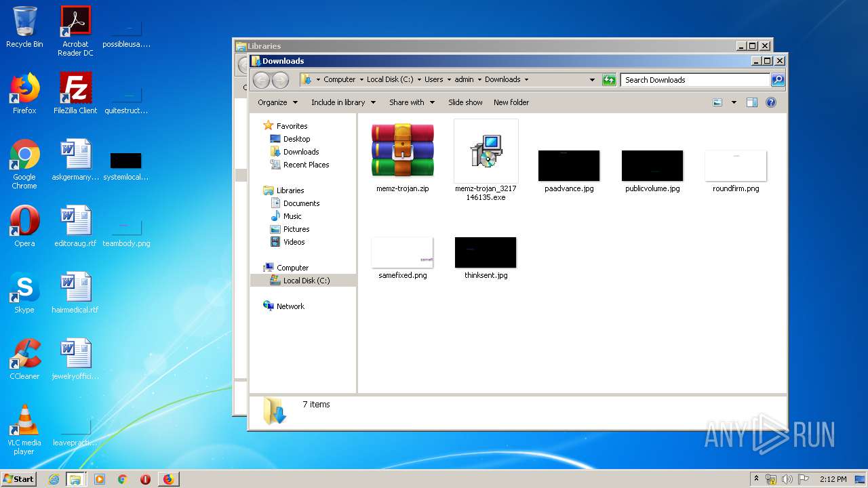This screenshot has width=868, height=488.
Task: Click the Back navigation arrow in Downloads
Action: click(261, 80)
